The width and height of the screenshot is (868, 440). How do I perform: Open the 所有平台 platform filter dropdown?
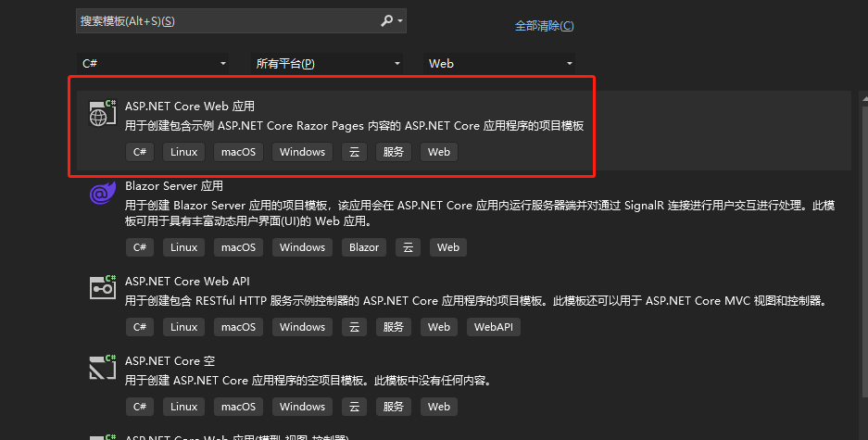coord(327,64)
